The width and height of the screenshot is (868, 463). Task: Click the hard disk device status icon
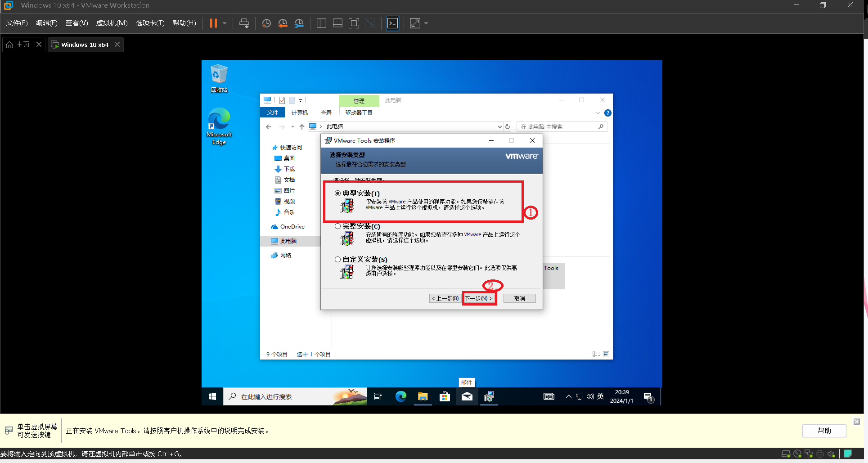[786, 454]
